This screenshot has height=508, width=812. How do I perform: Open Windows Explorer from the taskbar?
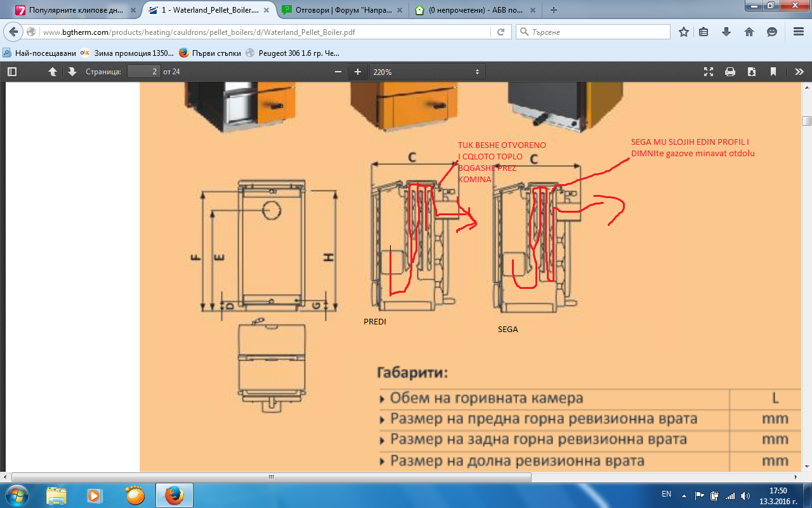click(56, 495)
